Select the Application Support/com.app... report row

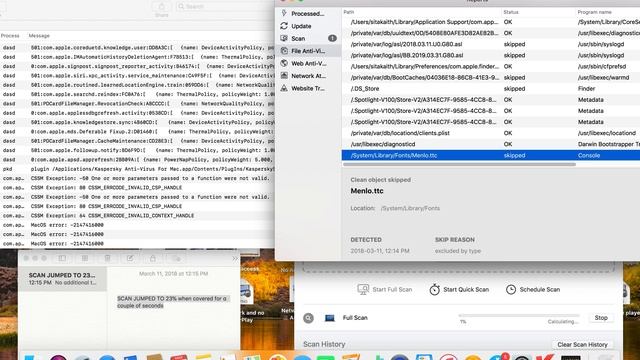tap(491, 22)
